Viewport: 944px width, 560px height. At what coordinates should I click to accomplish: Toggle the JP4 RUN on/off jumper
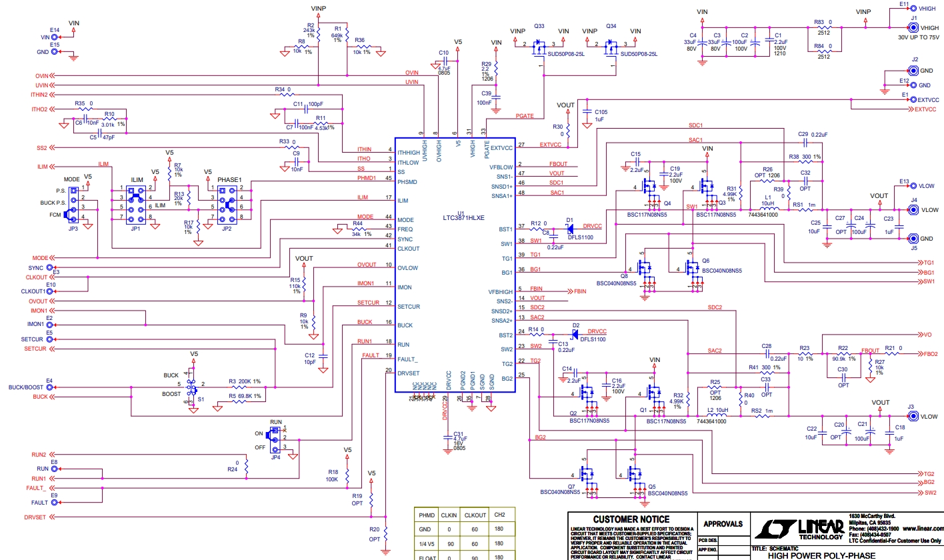click(275, 441)
